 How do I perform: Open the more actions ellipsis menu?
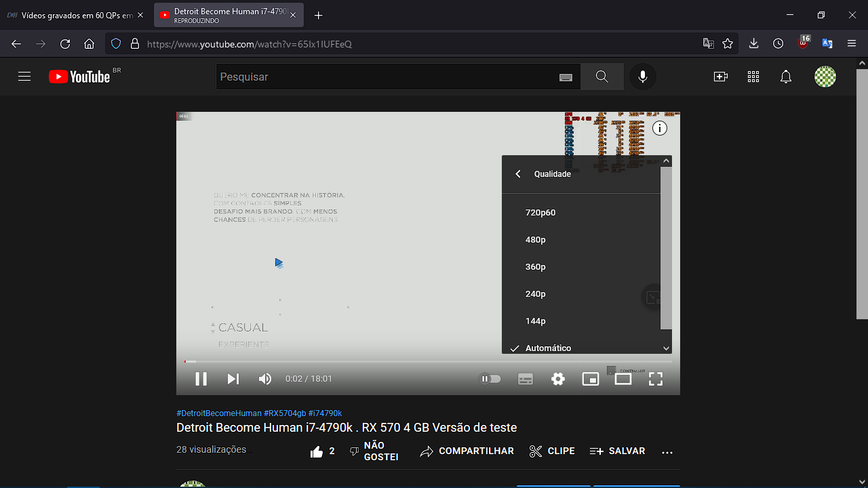click(667, 451)
